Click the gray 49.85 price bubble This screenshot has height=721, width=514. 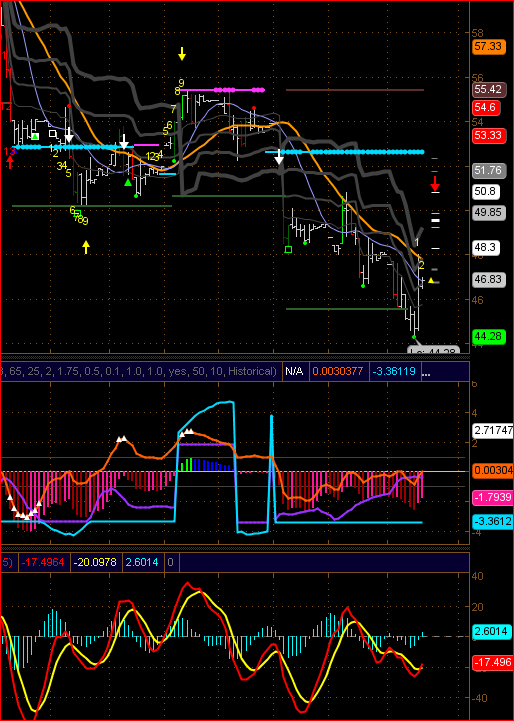[x=489, y=212]
